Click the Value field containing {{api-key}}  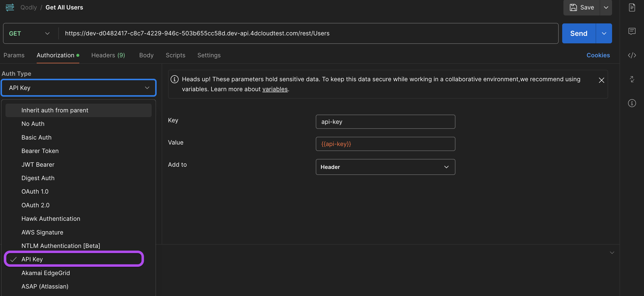(x=385, y=144)
